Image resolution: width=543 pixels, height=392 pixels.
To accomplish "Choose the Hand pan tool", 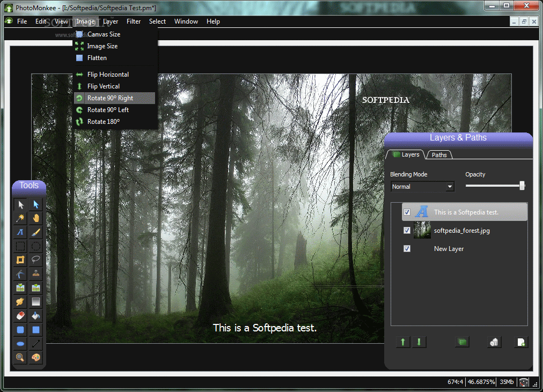I will pyautogui.click(x=35, y=218).
